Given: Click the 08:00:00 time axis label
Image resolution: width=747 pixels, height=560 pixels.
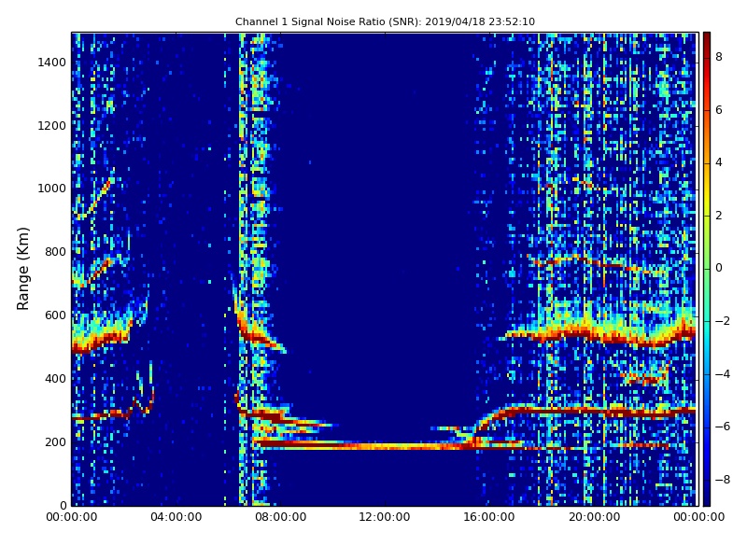Looking at the screenshot, I should tap(281, 517).
